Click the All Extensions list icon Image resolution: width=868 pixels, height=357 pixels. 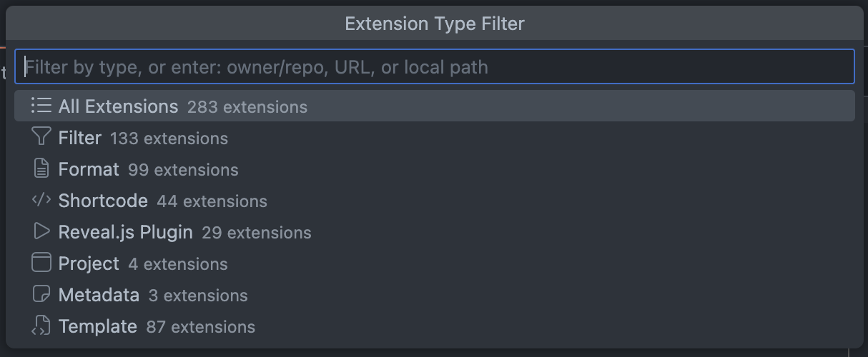tap(41, 106)
